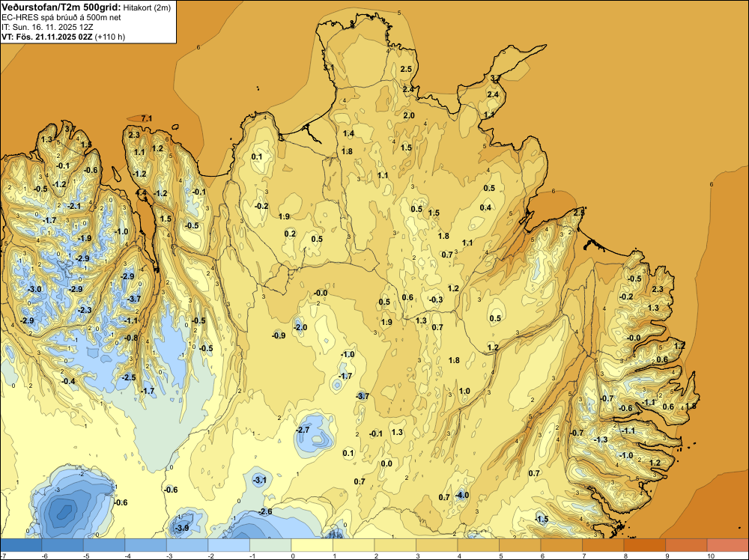Screen dimensions: 749x560
Task: Click the 7.1 temperature label
Action: [147, 118]
